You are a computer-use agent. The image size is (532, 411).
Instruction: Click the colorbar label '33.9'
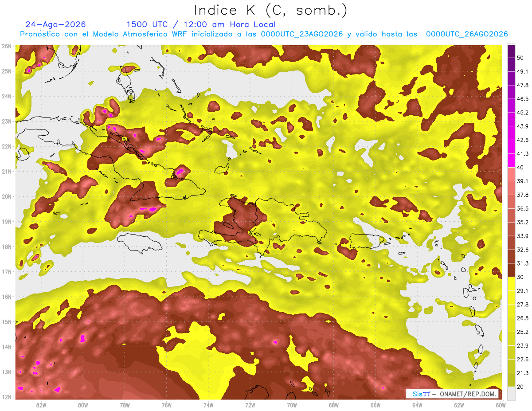tap(523, 236)
